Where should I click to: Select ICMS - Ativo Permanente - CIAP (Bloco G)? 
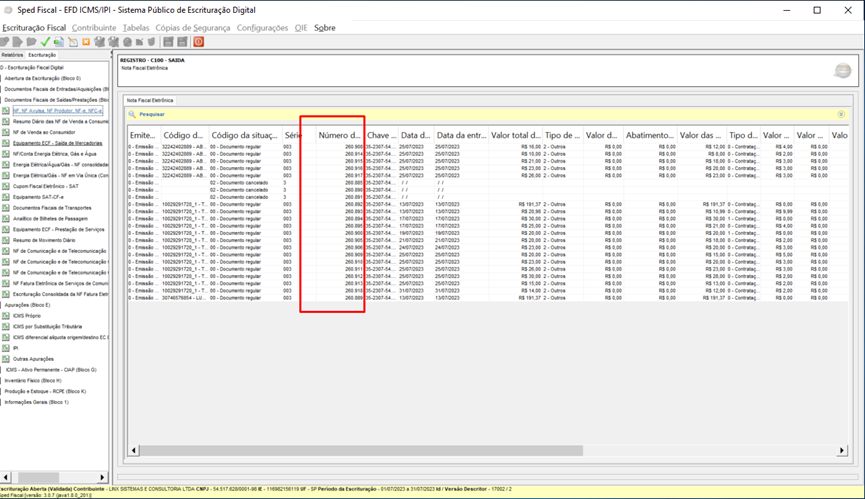pyautogui.click(x=51, y=370)
